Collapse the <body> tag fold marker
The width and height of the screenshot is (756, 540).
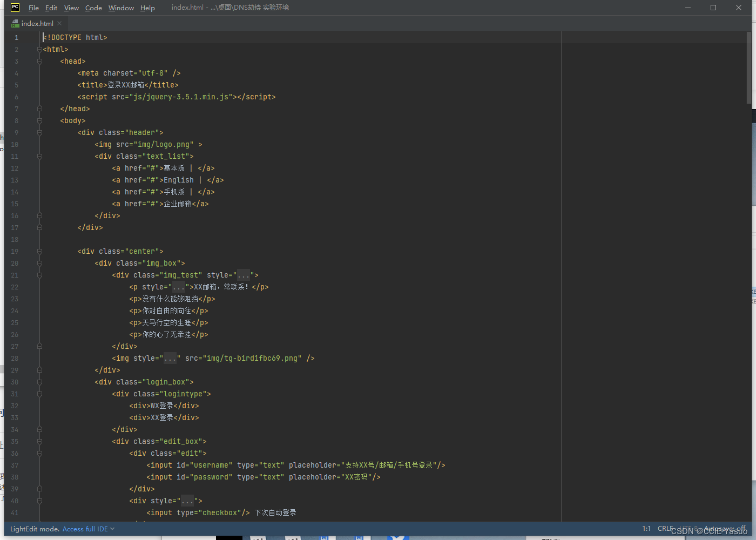tap(39, 120)
